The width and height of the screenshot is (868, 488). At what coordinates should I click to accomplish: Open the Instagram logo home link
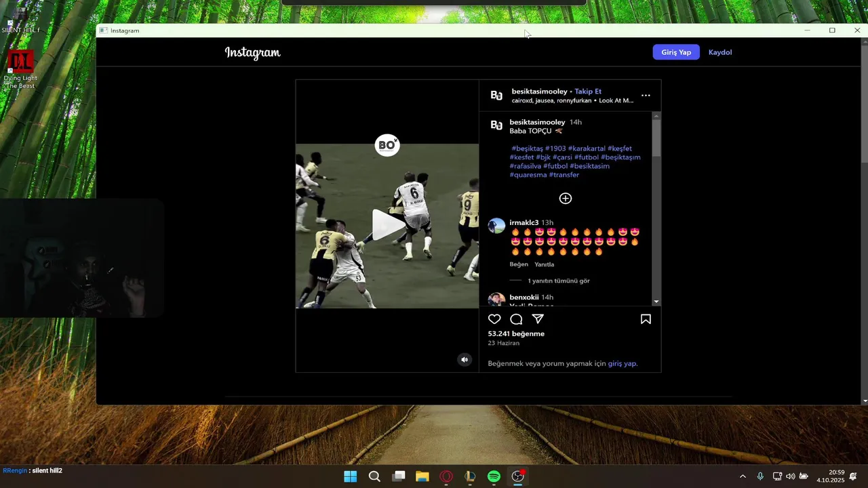tap(252, 53)
